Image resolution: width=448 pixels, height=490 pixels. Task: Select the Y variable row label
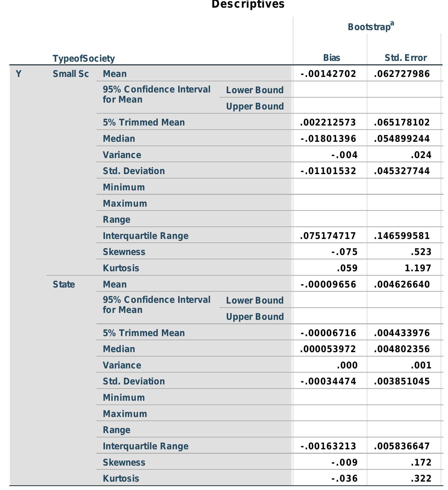pyautogui.click(x=18, y=74)
